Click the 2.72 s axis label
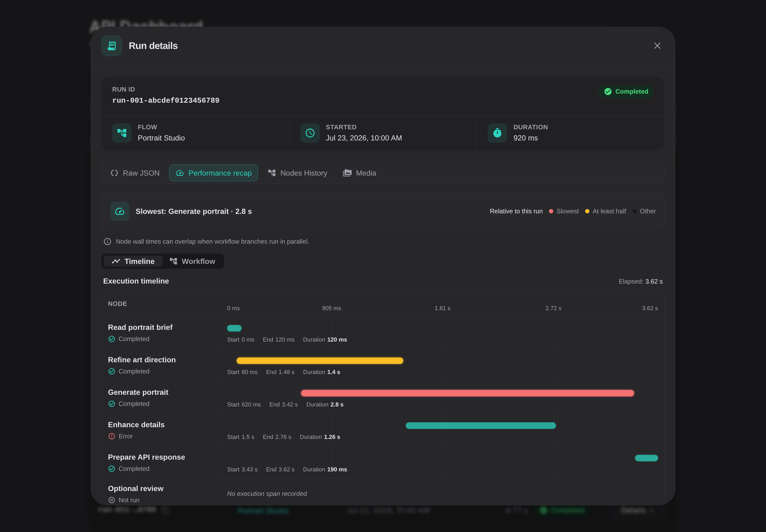Screen dimensions: 766x532 (553, 308)
